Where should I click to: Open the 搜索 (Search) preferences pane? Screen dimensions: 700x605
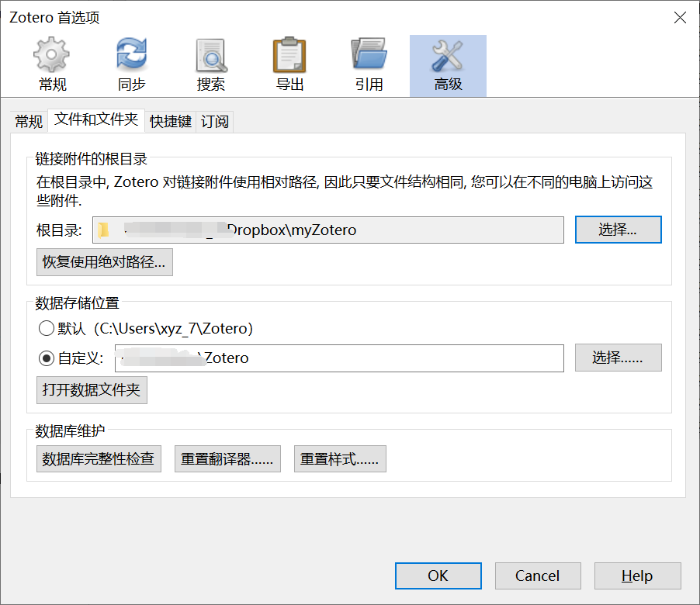click(211, 65)
